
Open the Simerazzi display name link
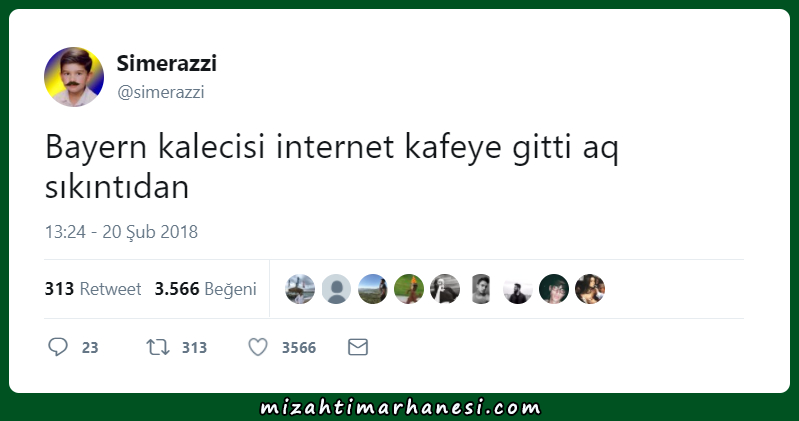(x=167, y=63)
